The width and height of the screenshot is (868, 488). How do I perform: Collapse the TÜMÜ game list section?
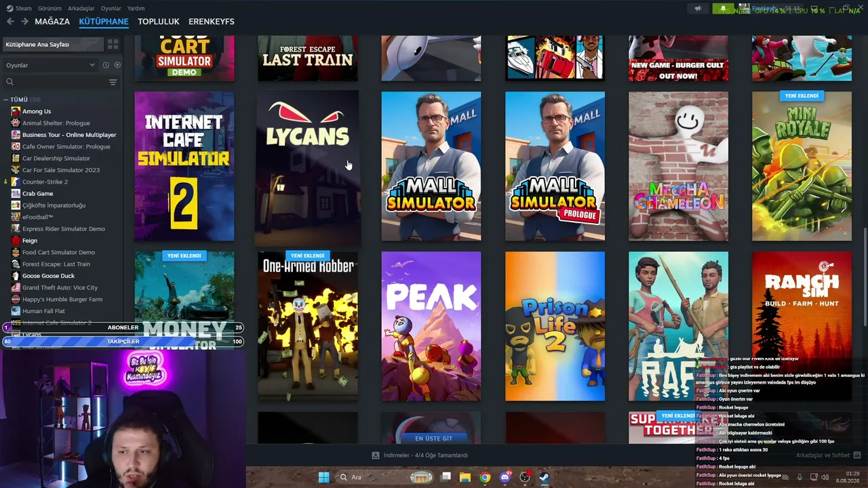pos(5,100)
